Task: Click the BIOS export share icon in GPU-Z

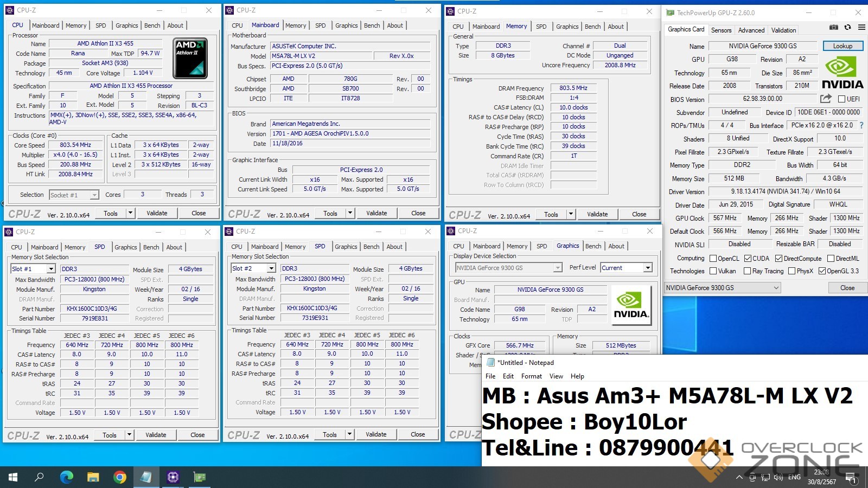Action: coord(826,99)
